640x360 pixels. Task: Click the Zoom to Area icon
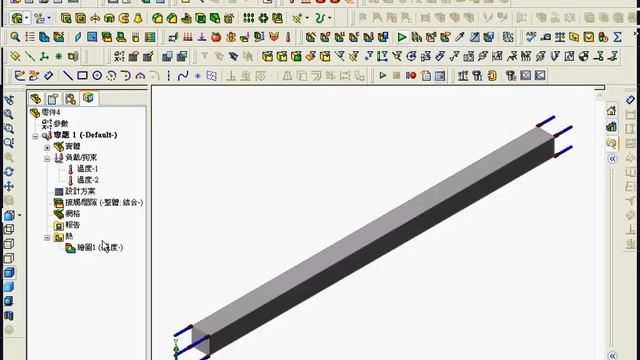pyautogui.click(x=9, y=129)
